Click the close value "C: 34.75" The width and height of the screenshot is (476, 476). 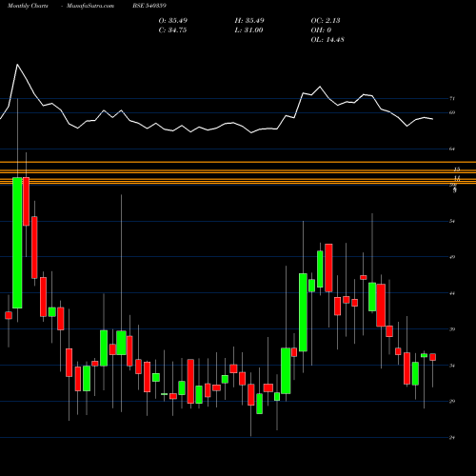pyautogui.click(x=172, y=30)
